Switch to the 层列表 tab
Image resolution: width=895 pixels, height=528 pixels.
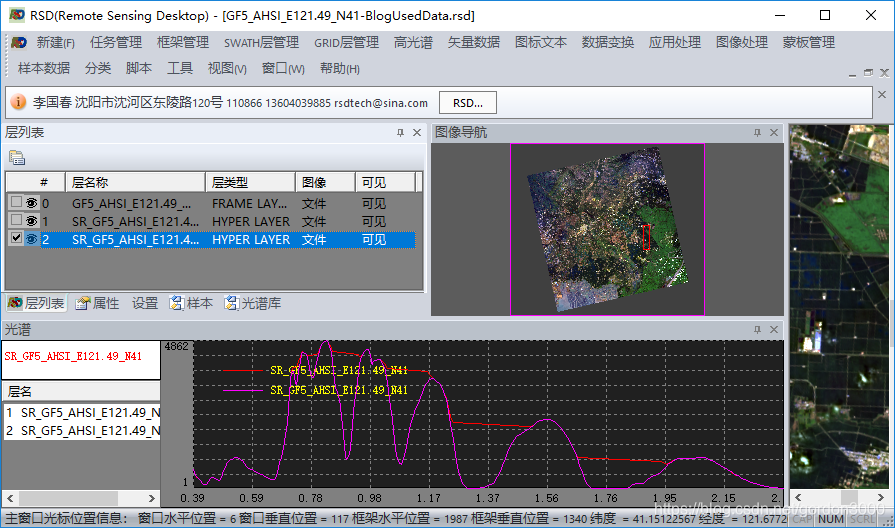36,303
